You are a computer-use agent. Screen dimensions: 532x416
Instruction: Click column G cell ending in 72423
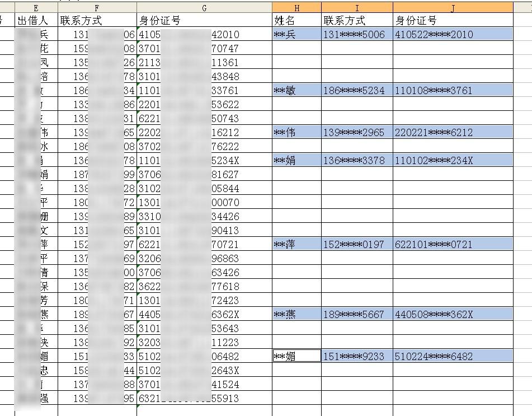point(204,300)
